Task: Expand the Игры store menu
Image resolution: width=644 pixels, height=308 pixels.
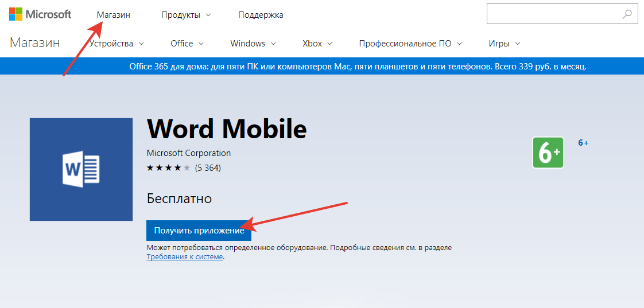Action: pos(505,44)
